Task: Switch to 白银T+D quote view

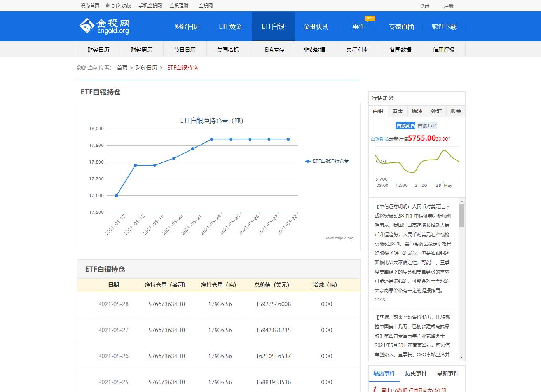Action: coord(427,125)
